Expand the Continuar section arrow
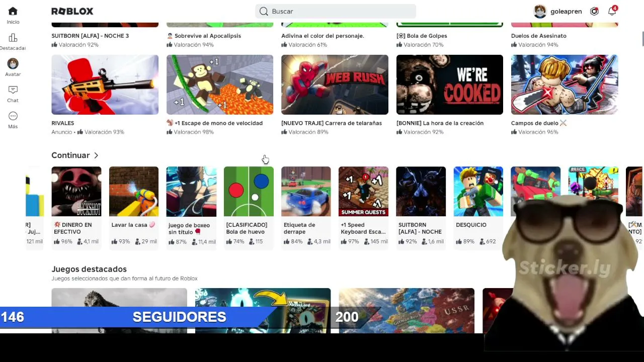644x362 pixels. coord(96,155)
